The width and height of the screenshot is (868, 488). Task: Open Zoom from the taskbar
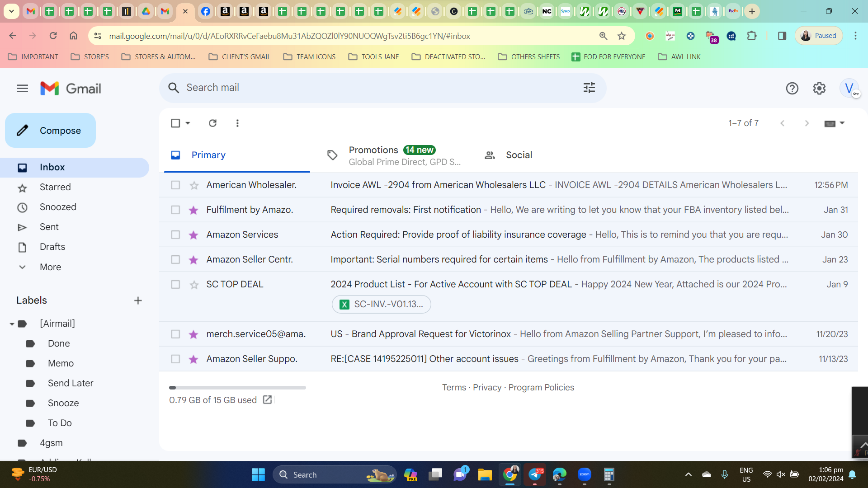584,474
